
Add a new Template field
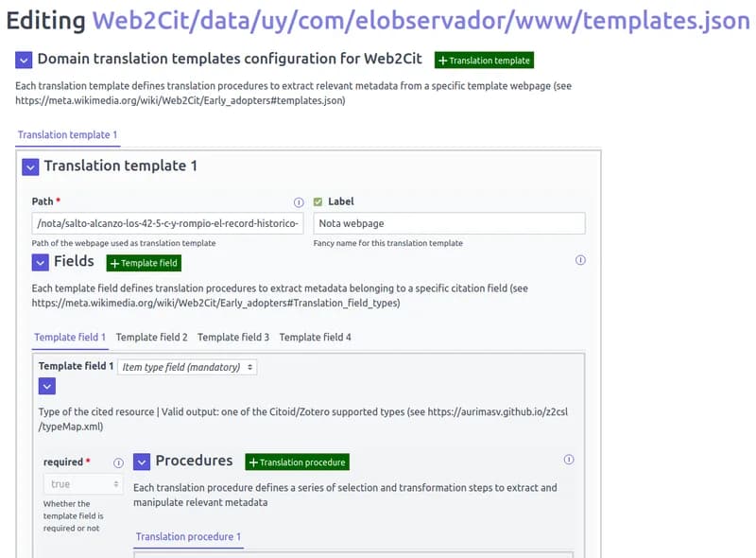pyautogui.click(x=144, y=263)
